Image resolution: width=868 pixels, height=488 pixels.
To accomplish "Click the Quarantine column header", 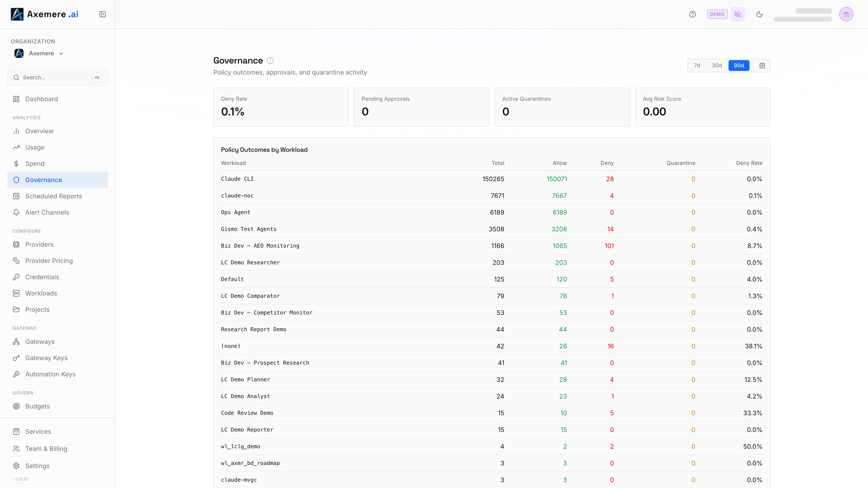I will point(681,163).
